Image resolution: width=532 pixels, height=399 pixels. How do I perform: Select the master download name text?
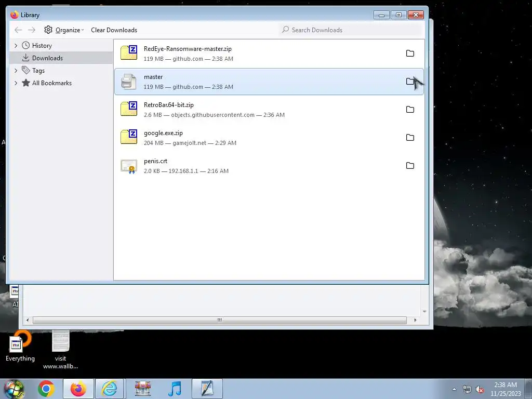tap(153, 77)
